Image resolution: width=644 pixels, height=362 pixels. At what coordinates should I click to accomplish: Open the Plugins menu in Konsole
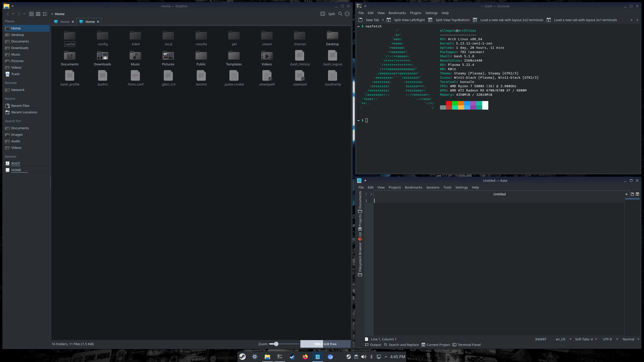415,13
